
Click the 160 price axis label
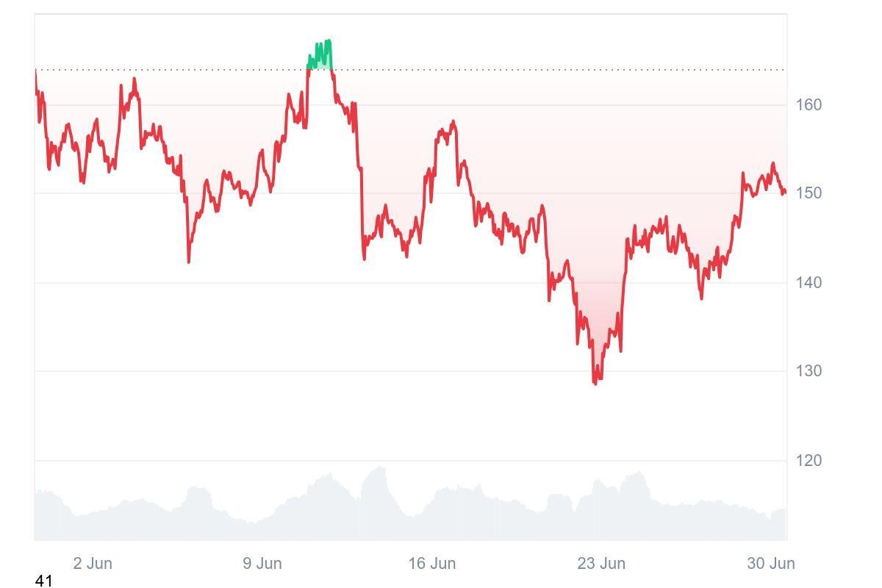(808, 105)
